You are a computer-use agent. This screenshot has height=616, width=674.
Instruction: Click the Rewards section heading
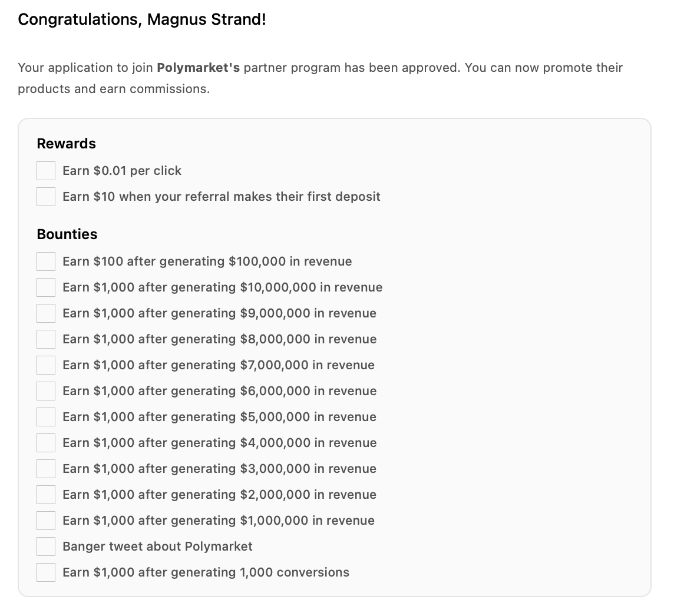pos(66,144)
